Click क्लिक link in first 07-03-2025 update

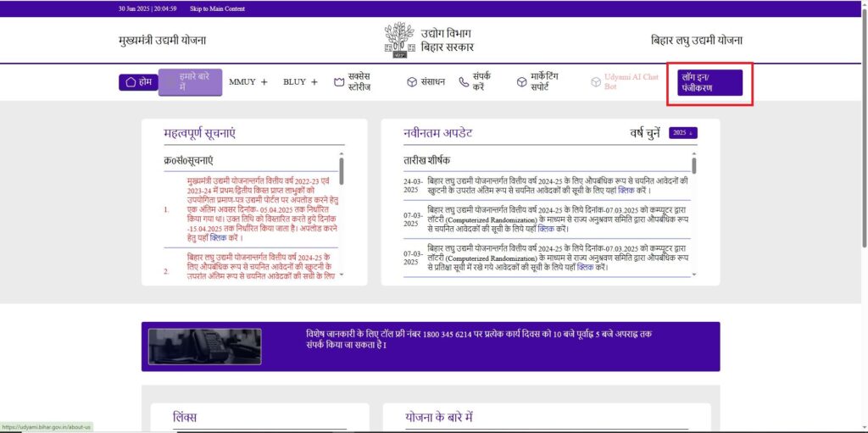[547, 228]
